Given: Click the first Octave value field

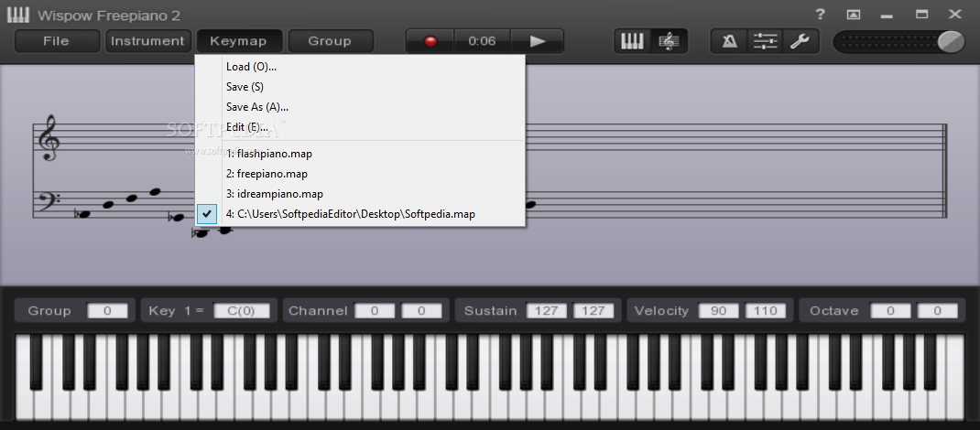Looking at the screenshot, I should coord(890,311).
